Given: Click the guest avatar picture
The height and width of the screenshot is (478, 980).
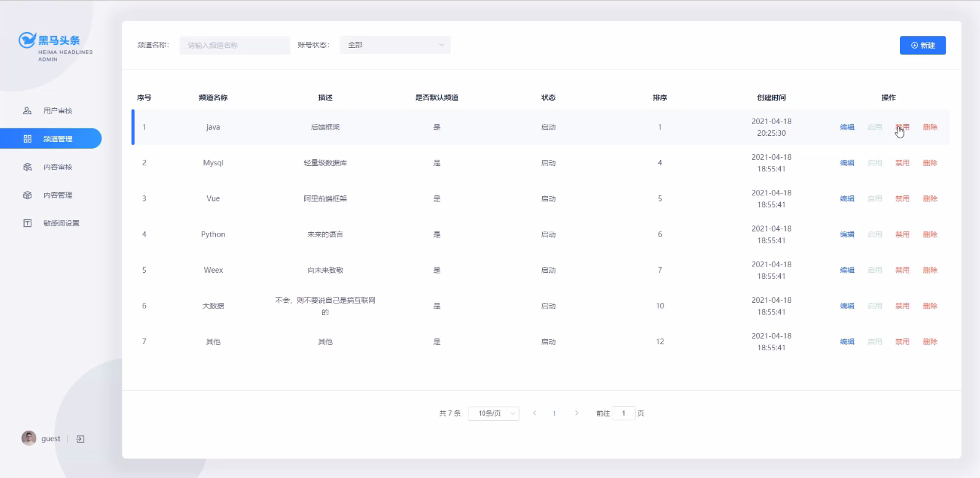Looking at the screenshot, I should 29,438.
